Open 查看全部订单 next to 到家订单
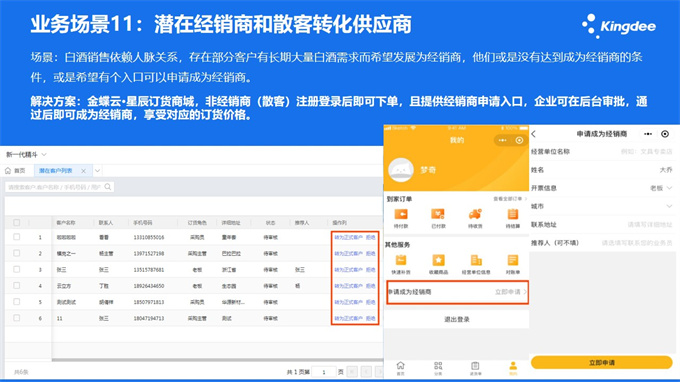 (510, 199)
